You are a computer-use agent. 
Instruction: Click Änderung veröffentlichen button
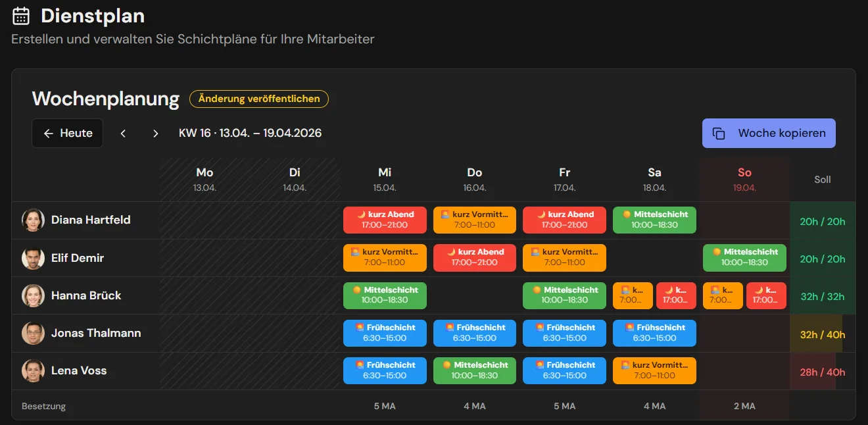click(259, 99)
